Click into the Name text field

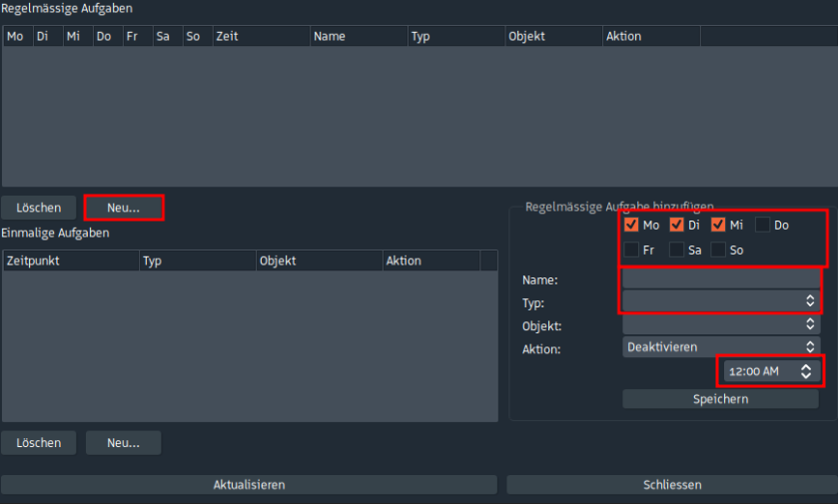tap(720, 278)
